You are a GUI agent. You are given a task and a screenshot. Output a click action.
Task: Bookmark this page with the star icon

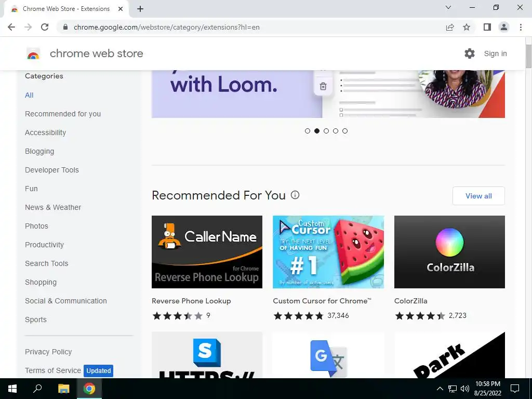467,27
